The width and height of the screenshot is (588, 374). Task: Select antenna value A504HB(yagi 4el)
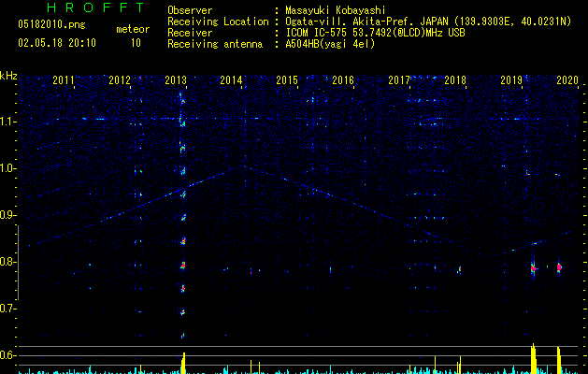click(x=330, y=44)
